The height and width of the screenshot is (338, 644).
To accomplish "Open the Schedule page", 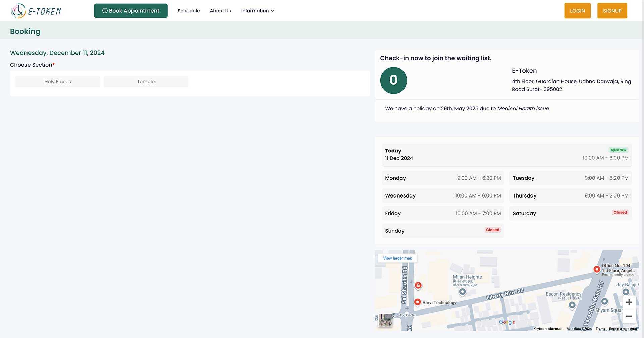I will click(189, 11).
